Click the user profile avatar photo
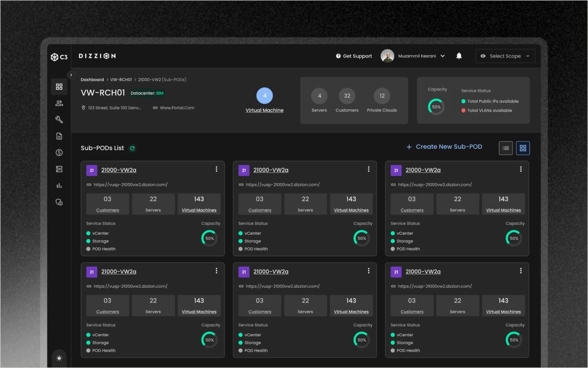The height and width of the screenshot is (368, 588). coord(387,56)
